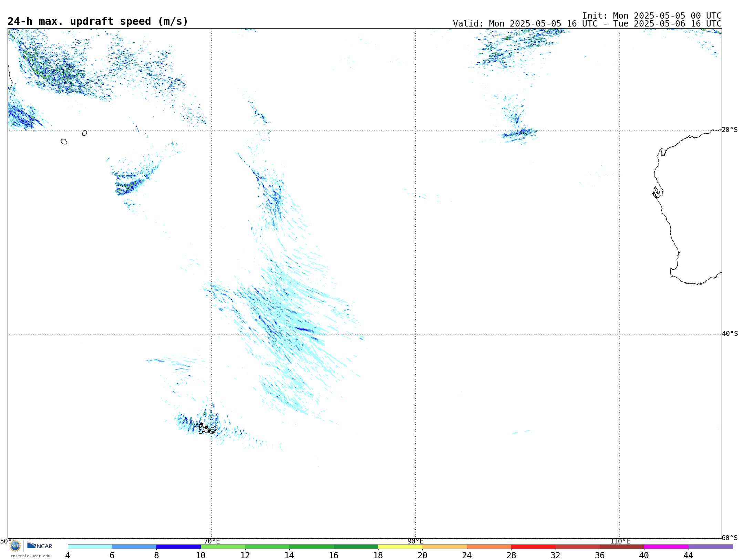Click the bright red 28–32 m/s swatch
The height and width of the screenshot is (560, 744).
(x=533, y=547)
